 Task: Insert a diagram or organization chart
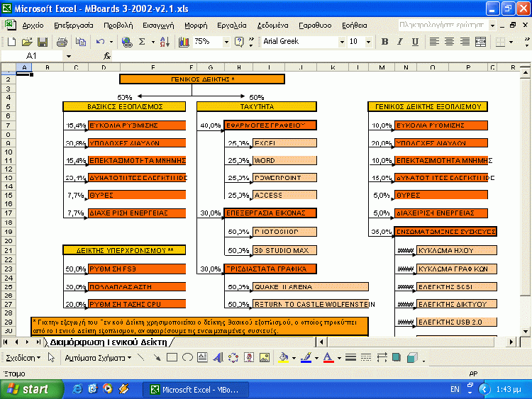point(233,357)
